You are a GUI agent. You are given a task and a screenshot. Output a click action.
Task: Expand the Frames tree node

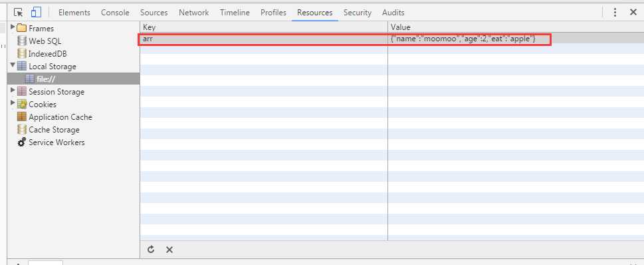(x=13, y=27)
